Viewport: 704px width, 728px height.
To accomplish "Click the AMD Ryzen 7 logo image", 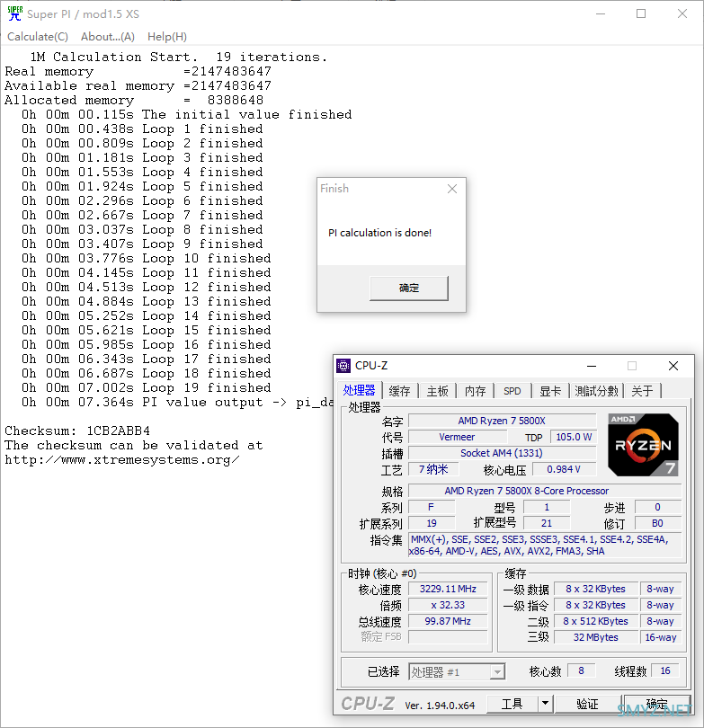I will (643, 445).
